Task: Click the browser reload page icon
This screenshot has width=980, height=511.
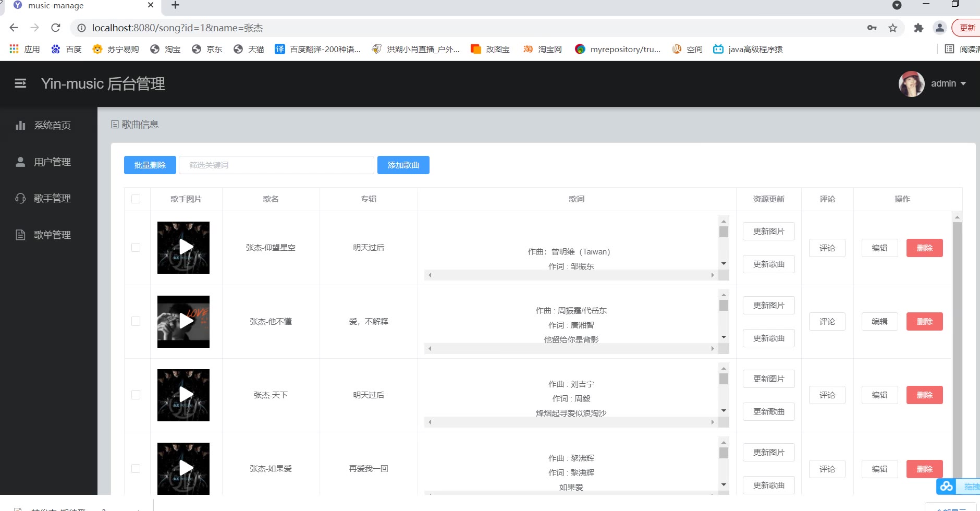Action: tap(56, 28)
